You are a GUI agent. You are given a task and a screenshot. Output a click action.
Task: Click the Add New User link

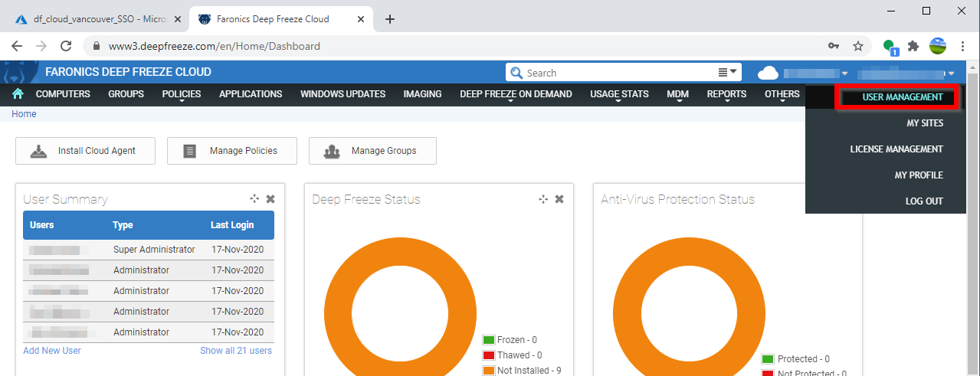pos(52,351)
